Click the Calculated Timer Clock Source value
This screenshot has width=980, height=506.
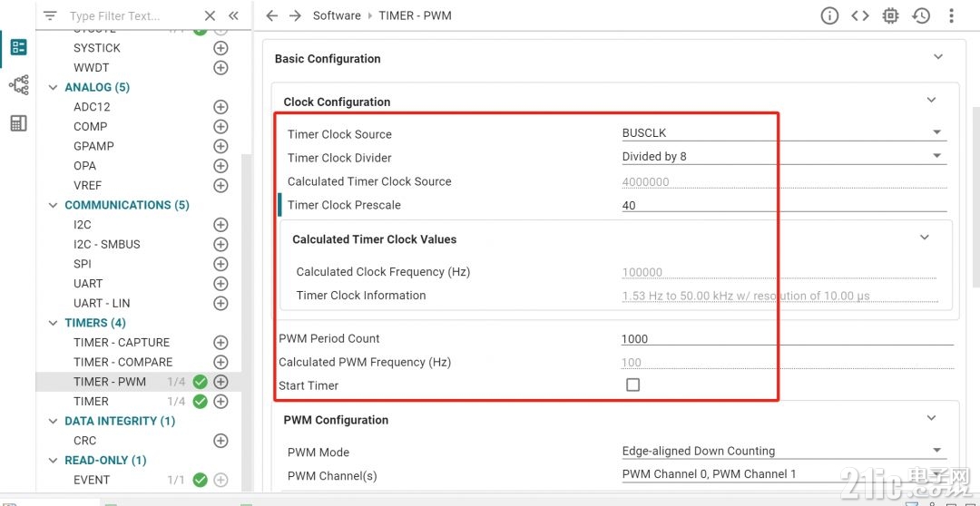(646, 181)
